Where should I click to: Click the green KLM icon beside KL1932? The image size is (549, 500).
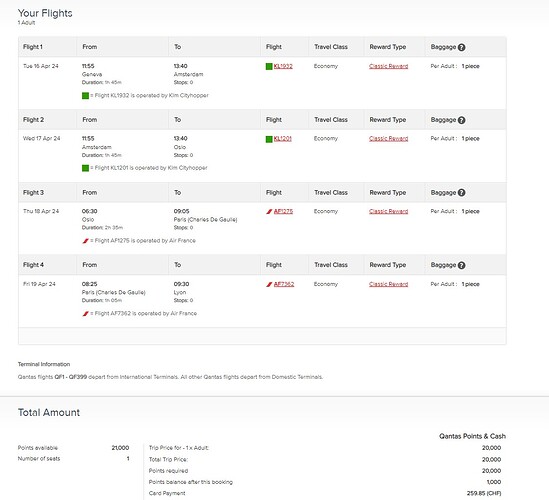click(269, 67)
